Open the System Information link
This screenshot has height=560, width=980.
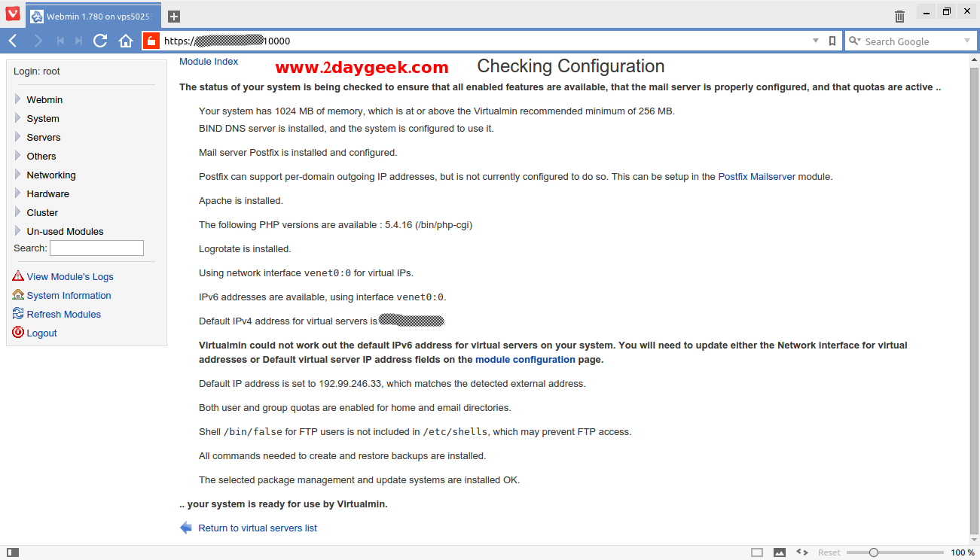coord(69,295)
